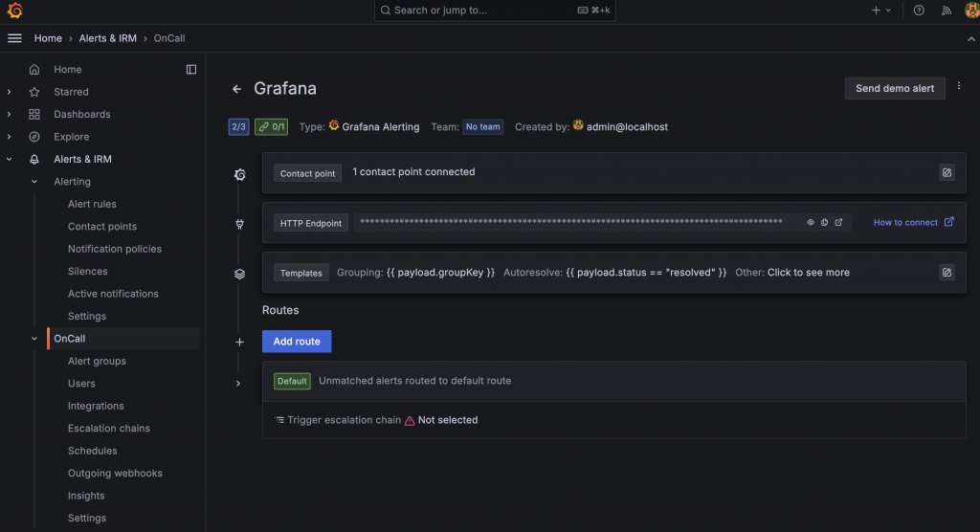The image size is (980, 532).
Task: Open Integrations under OnCall
Action: [96, 407]
